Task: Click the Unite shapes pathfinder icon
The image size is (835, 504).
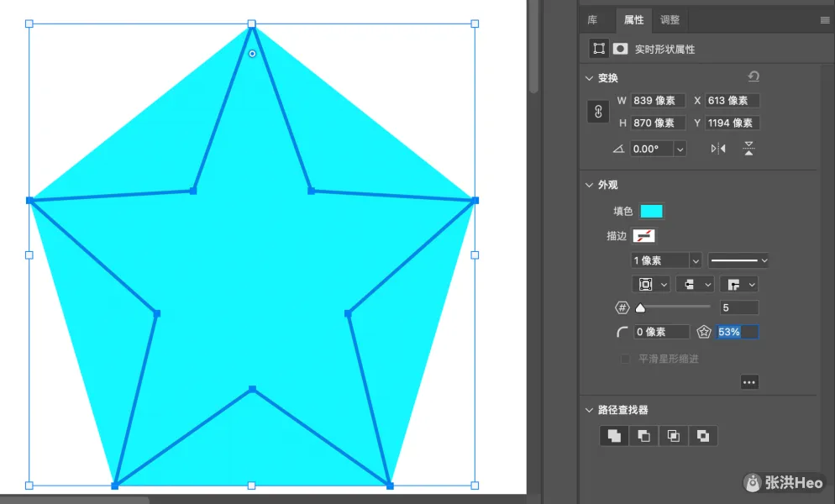Action: [x=615, y=436]
